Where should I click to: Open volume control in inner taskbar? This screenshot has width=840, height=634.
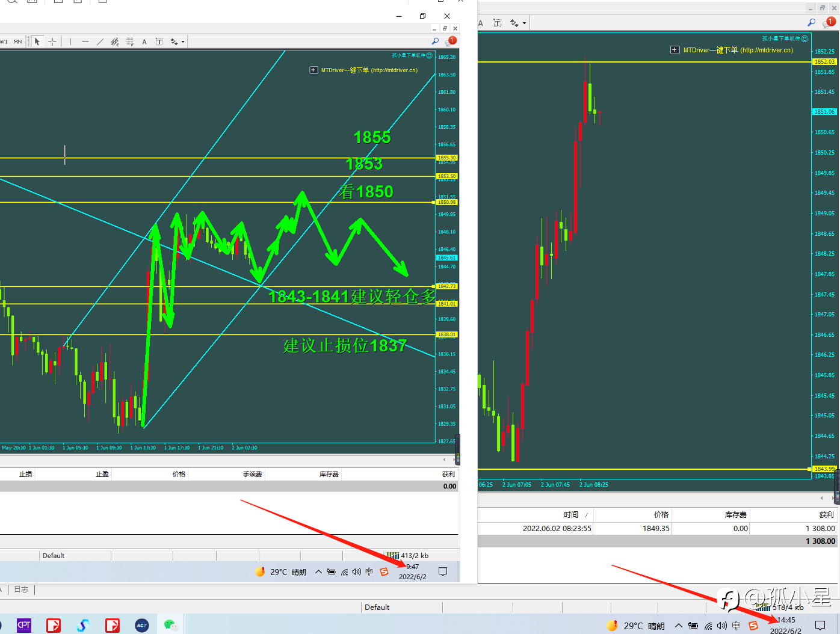356,571
